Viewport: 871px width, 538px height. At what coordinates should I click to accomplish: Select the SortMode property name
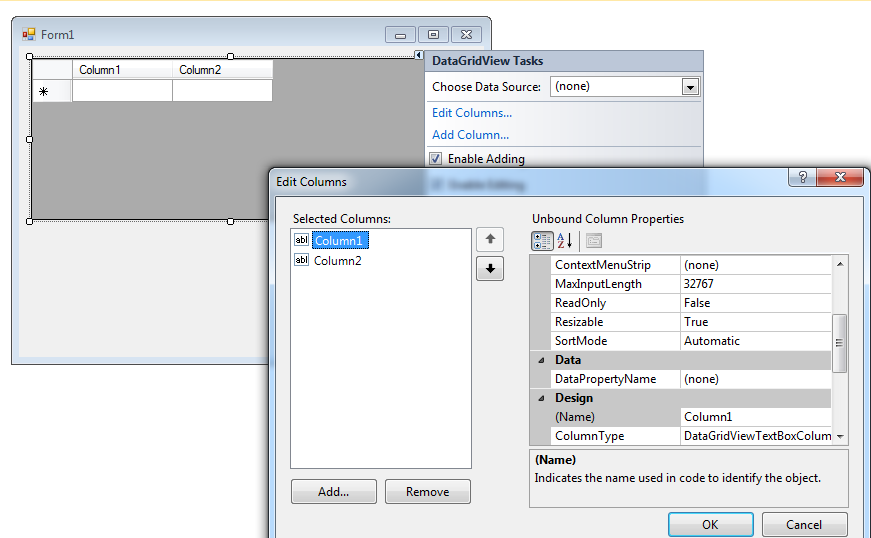click(581, 341)
